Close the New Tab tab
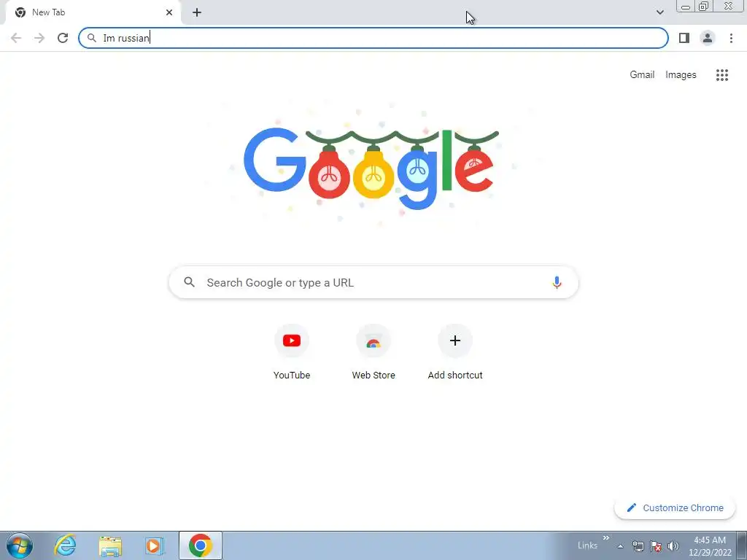This screenshot has height=560, width=747. (169, 12)
